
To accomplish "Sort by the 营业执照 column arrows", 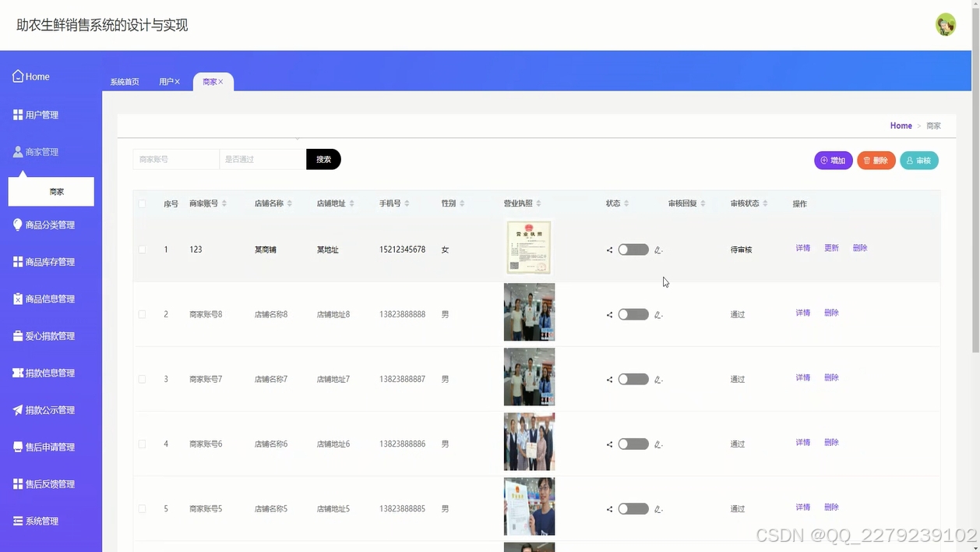I will pos(538,203).
